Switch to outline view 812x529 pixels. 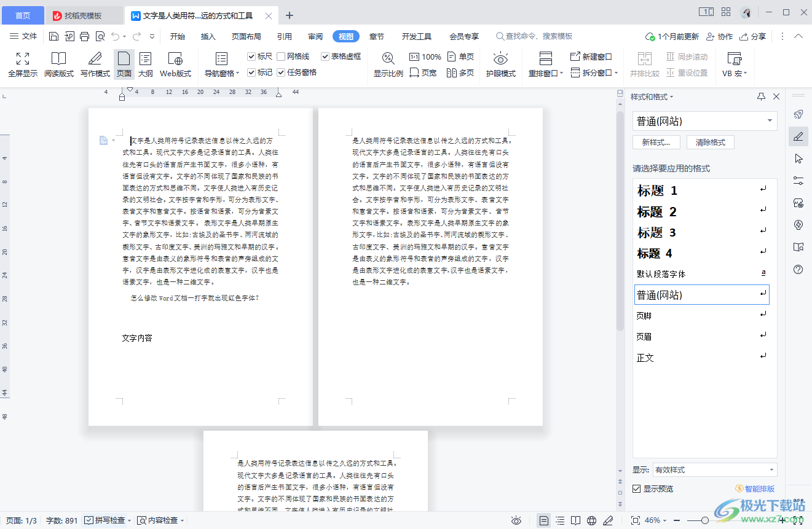(x=145, y=65)
